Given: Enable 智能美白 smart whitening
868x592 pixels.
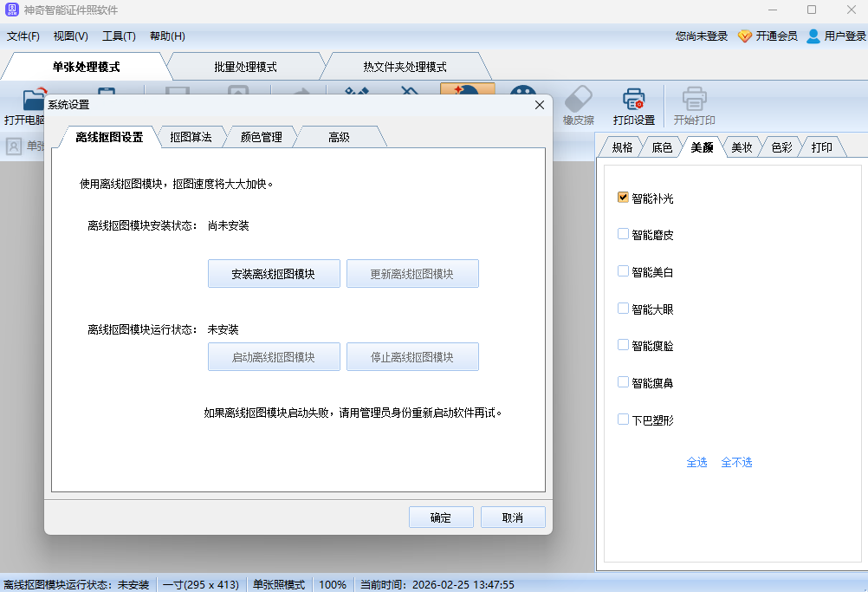Looking at the screenshot, I should (x=622, y=270).
